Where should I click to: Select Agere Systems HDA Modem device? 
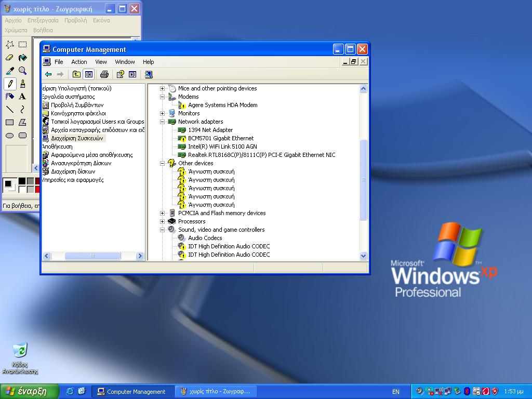(222, 105)
